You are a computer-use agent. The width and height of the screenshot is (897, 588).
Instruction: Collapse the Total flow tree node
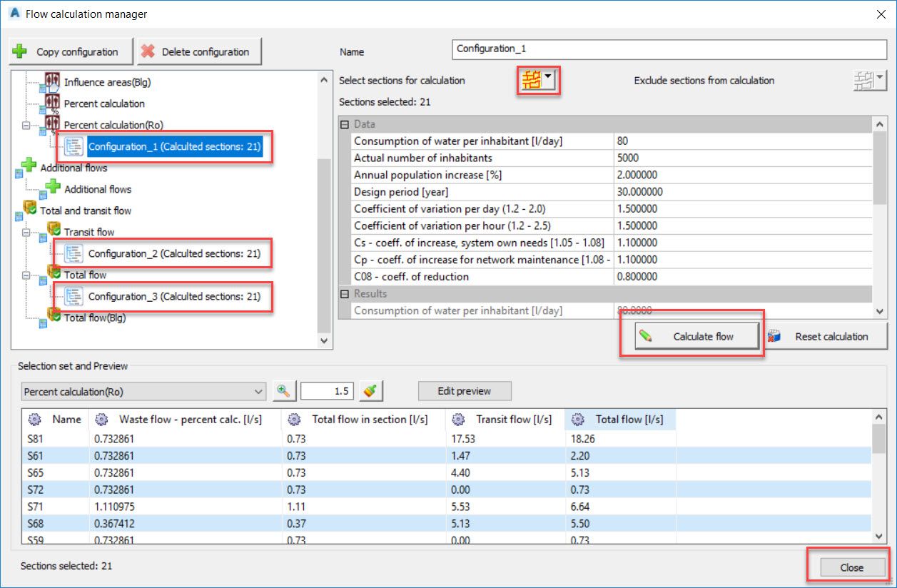click(x=26, y=275)
